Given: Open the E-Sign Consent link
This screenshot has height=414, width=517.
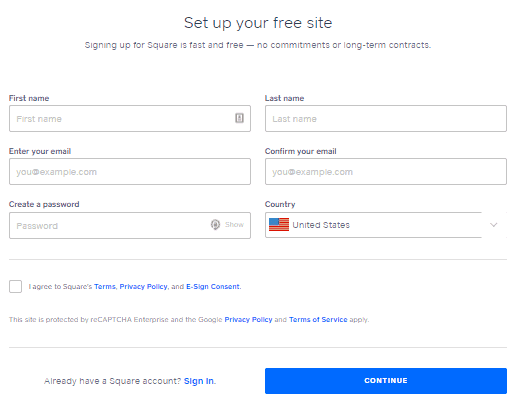Looking at the screenshot, I should (213, 287).
